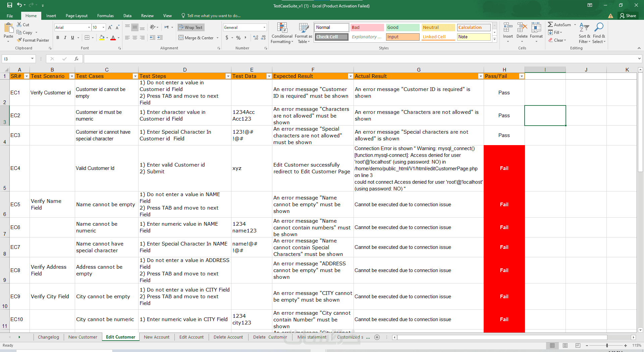The height and width of the screenshot is (352, 644).
Task: Open Conditional Formatting
Action: 282,33
